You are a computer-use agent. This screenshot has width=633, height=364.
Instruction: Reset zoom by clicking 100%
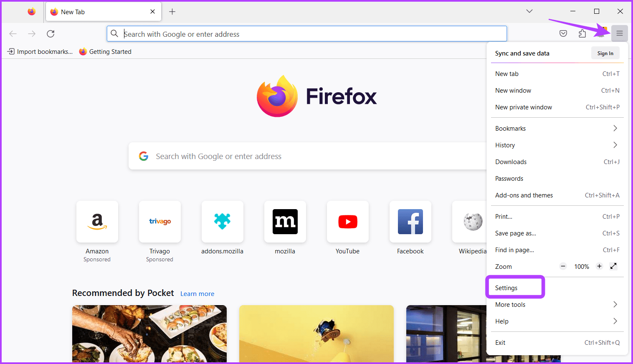(581, 267)
